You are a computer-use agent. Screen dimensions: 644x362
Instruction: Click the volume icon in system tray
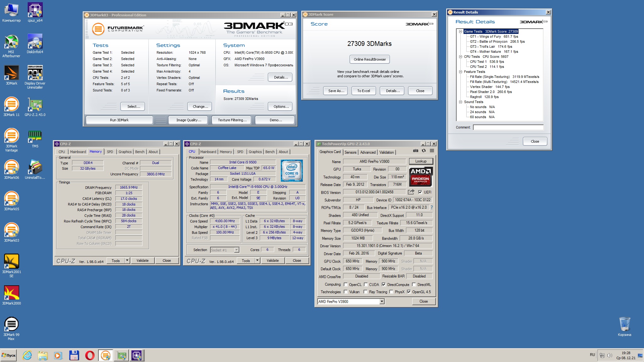pyautogui.click(x=610, y=355)
